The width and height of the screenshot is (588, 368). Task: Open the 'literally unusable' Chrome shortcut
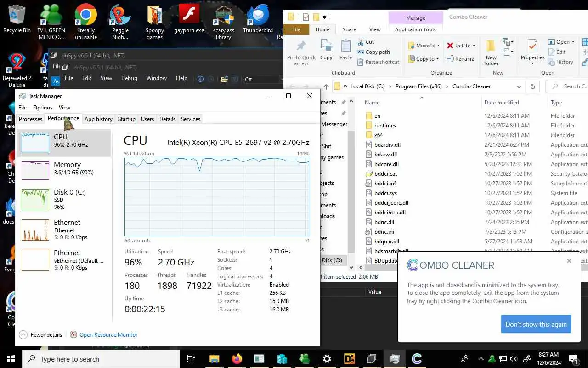click(x=86, y=22)
